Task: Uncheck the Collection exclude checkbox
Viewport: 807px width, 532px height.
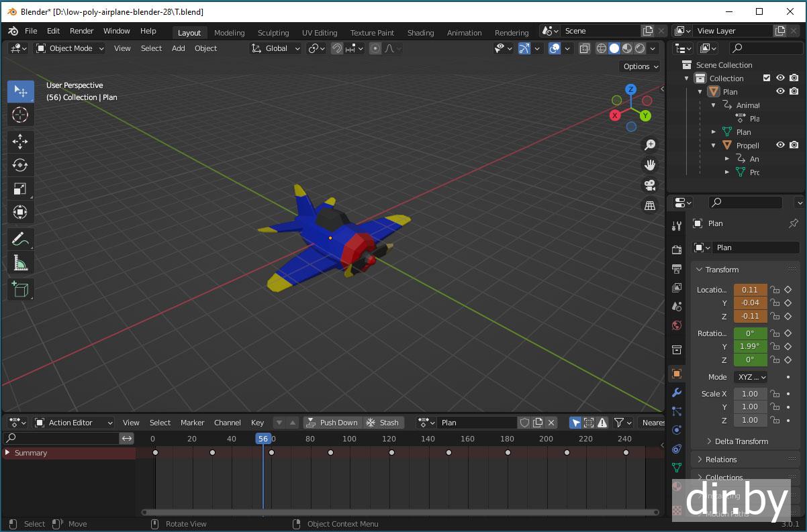Action: (767, 78)
